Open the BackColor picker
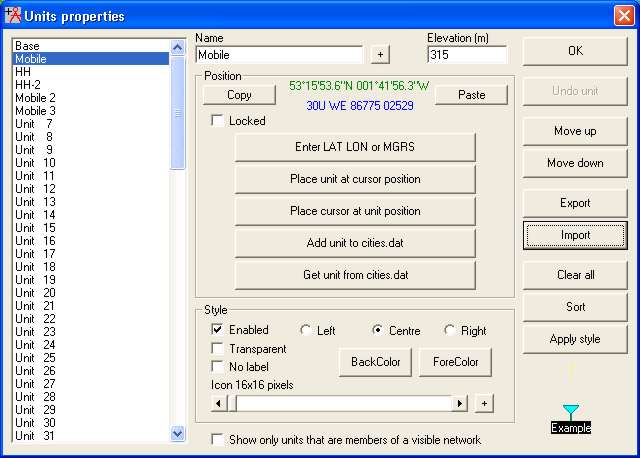 click(376, 362)
